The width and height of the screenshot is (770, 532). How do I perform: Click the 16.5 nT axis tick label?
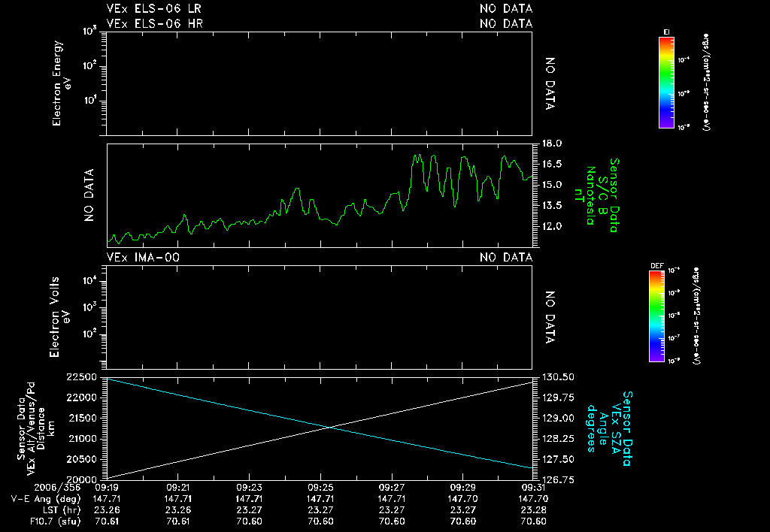552,164
